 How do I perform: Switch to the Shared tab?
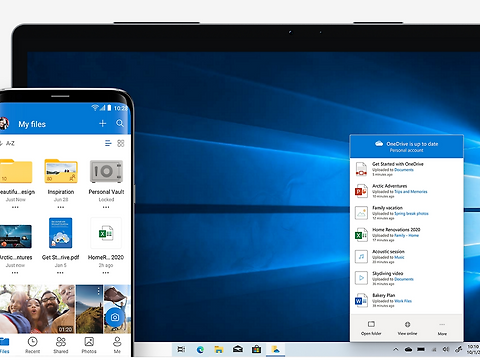pyautogui.click(x=61, y=345)
